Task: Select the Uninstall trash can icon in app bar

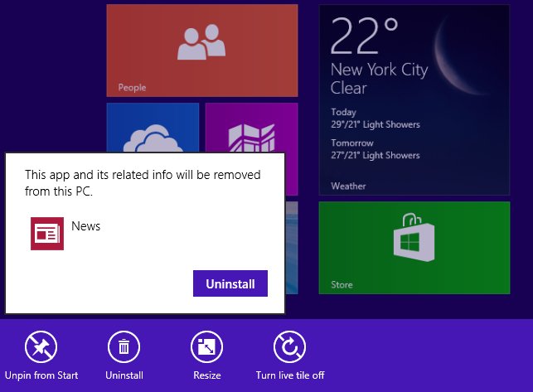Action: (x=124, y=346)
